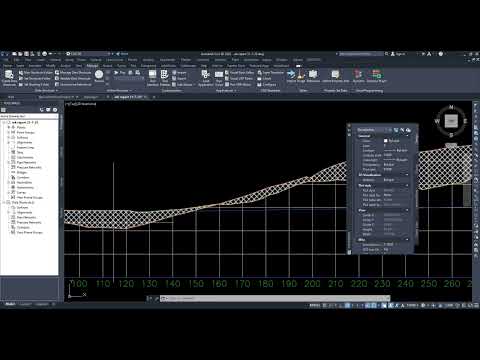Click the Record action recorder button
Screen dimensions: 480x360
99,75
